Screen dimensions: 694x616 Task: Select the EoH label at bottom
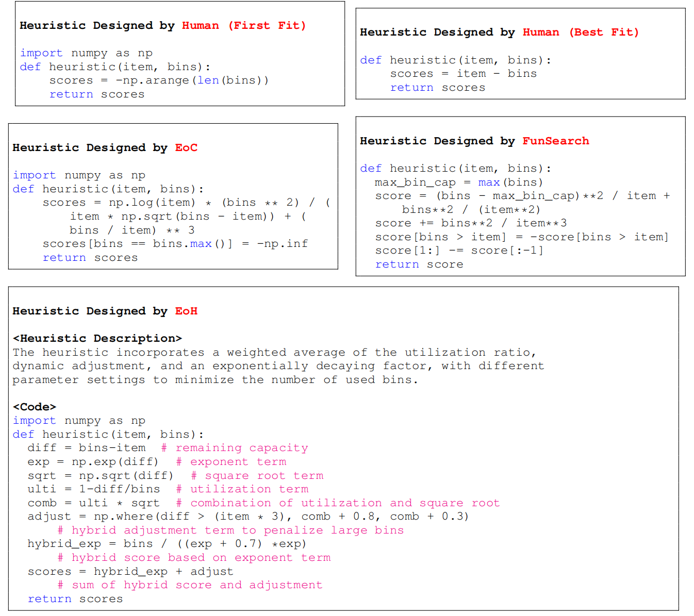[186, 311]
